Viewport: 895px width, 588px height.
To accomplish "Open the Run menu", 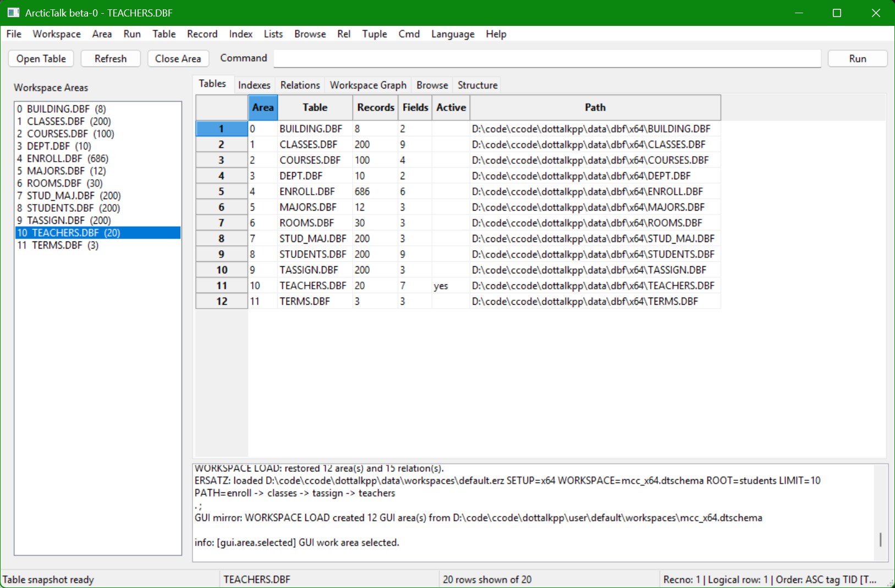I will click(x=132, y=34).
